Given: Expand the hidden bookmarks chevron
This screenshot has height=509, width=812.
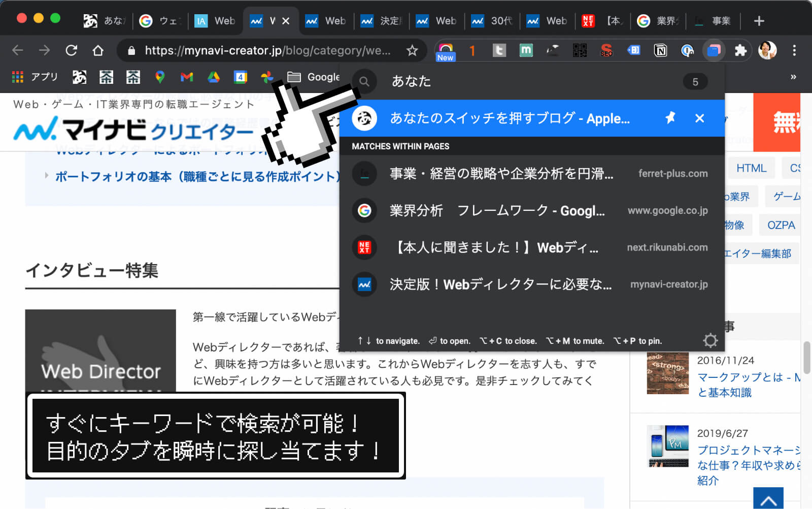Looking at the screenshot, I should (793, 77).
